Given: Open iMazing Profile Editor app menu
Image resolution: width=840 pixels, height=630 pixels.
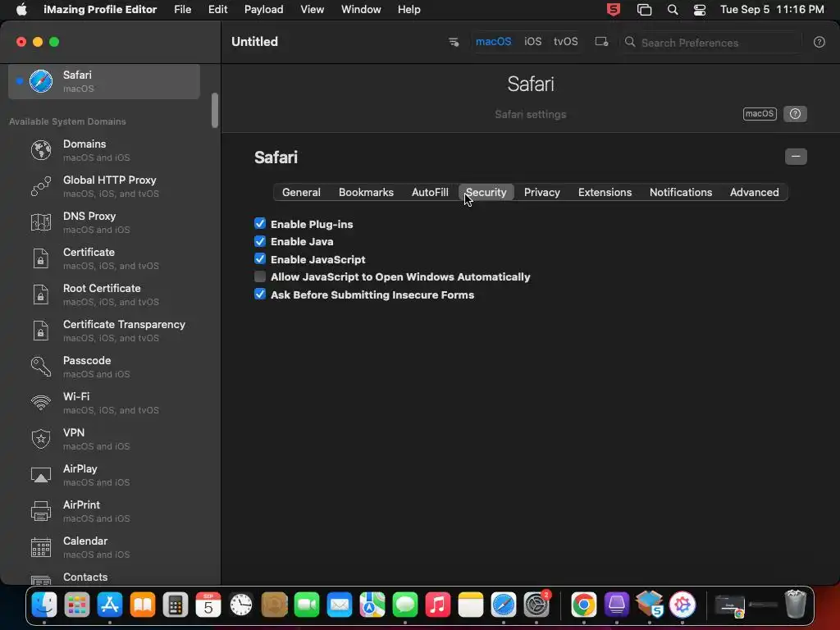Looking at the screenshot, I should pos(100,10).
